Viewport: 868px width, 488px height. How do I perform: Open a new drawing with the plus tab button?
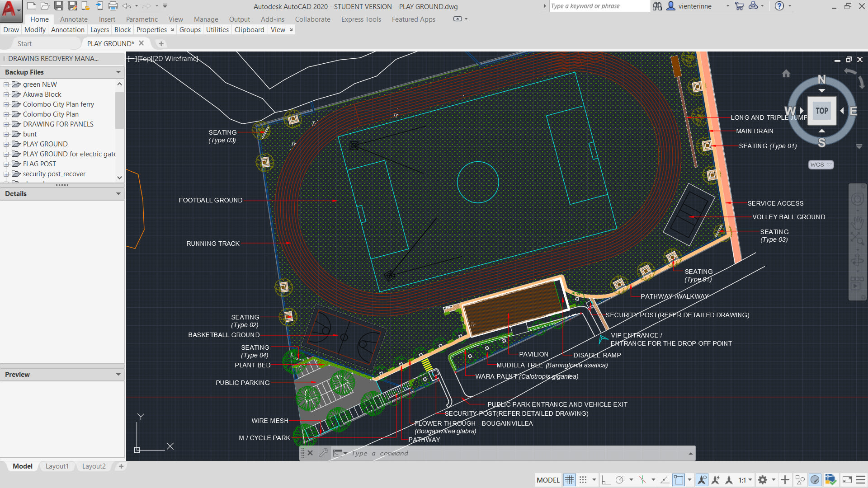coord(161,43)
